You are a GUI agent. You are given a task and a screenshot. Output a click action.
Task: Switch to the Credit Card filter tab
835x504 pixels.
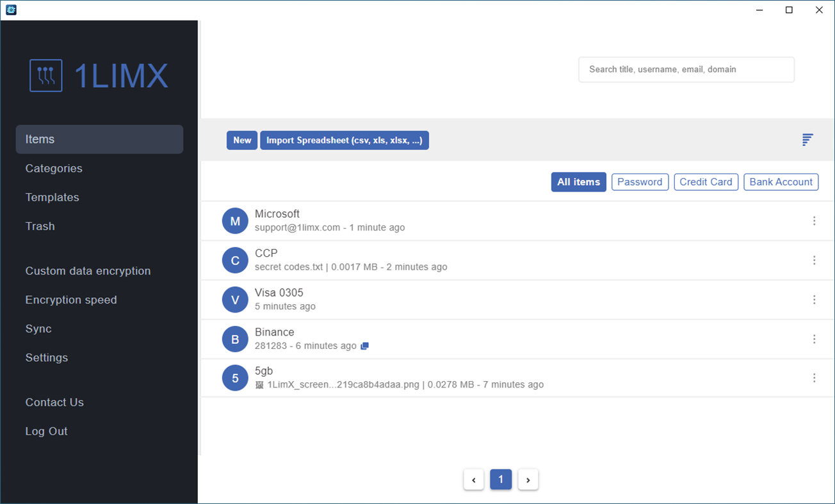point(706,182)
